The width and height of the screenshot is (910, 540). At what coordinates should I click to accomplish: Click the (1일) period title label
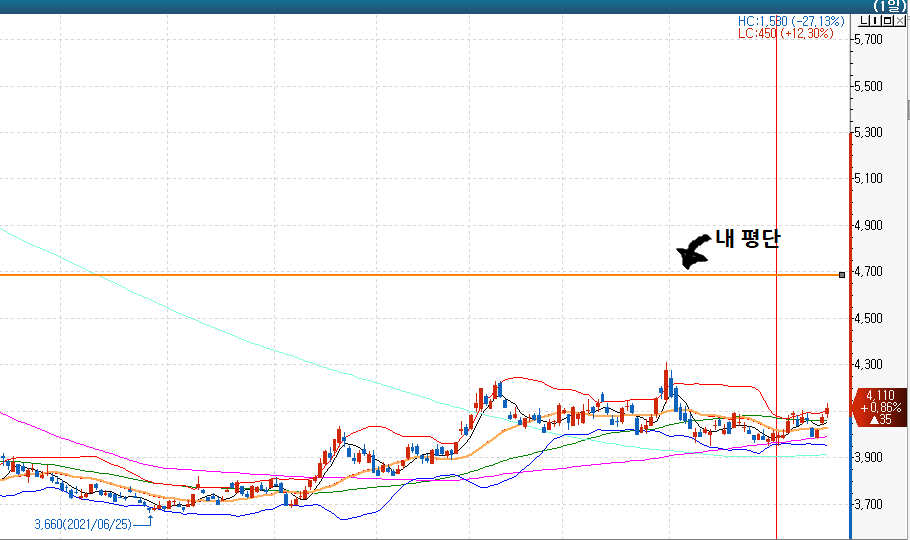click(890, 6)
